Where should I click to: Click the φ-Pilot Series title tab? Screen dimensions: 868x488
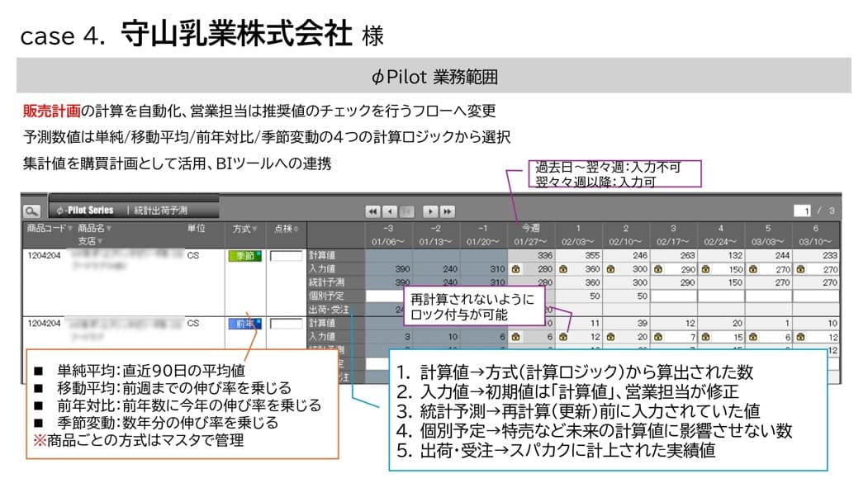(85, 211)
